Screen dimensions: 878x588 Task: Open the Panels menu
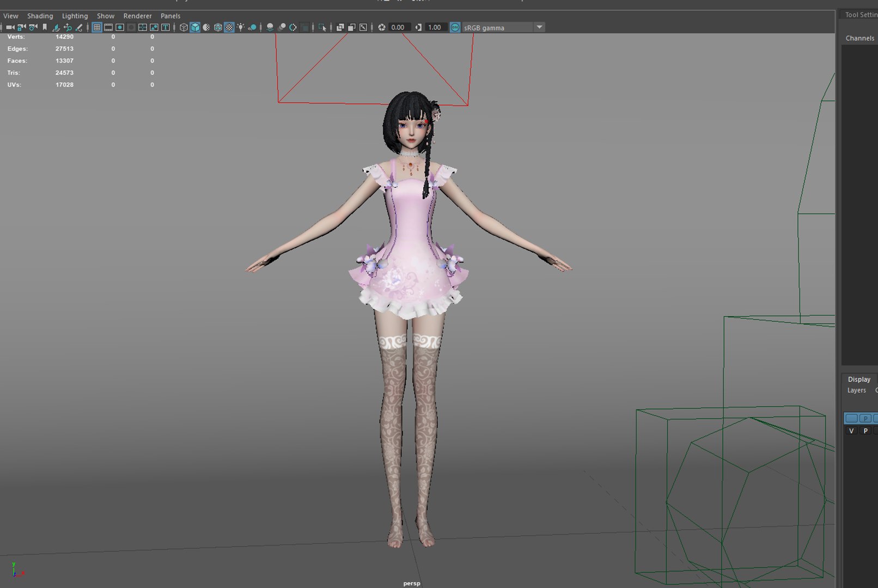(170, 16)
